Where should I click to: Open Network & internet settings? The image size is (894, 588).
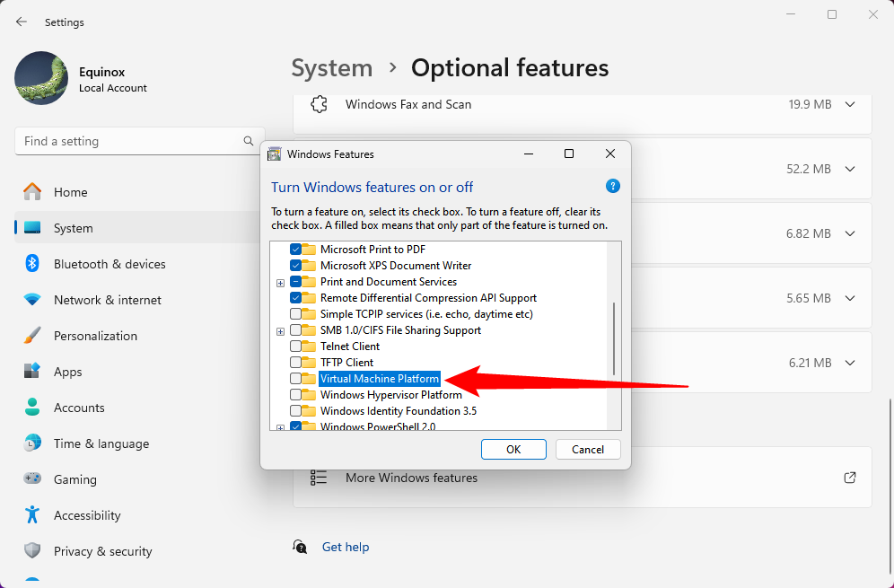pos(108,300)
